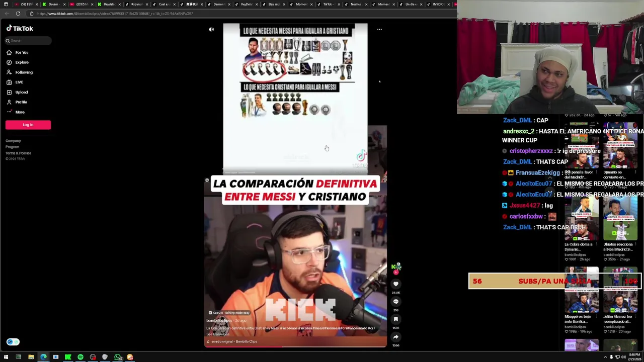The height and width of the screenshot is (362, 644).
Task: Click the TikTok logo
Action: (x=20, y=29)
